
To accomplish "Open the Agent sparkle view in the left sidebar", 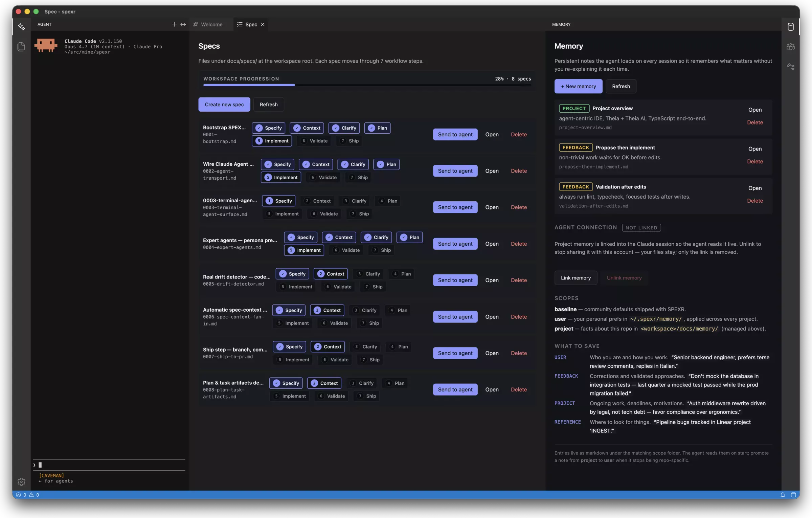I will (x=21, y=27).
